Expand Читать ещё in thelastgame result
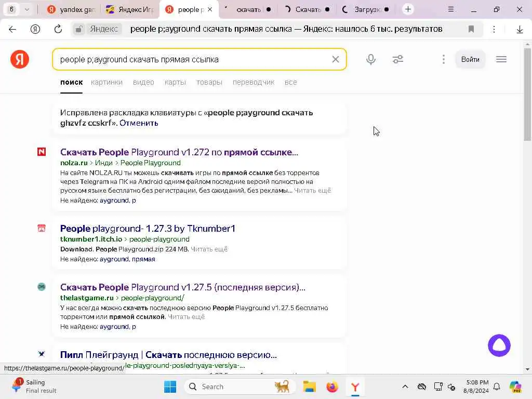Image resolution: width=532 pixels, height=399 pixels. pos(187,317)
